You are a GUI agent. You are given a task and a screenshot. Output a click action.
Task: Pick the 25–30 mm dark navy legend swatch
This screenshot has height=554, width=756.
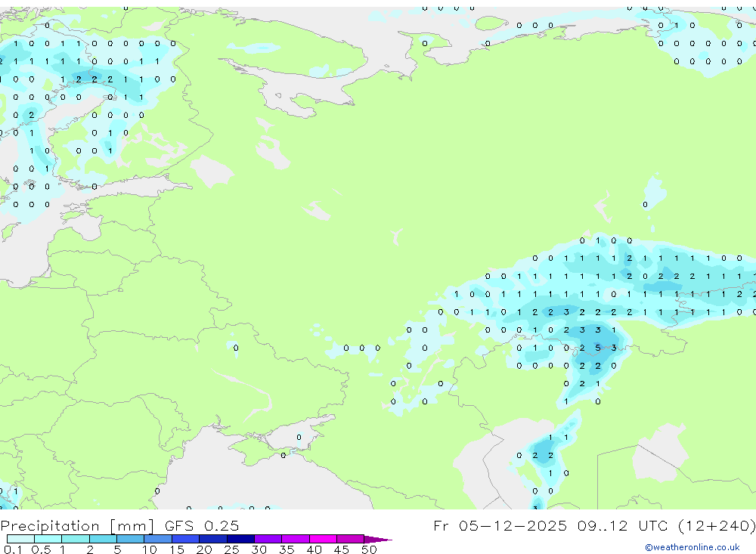[x=240, y=539]
